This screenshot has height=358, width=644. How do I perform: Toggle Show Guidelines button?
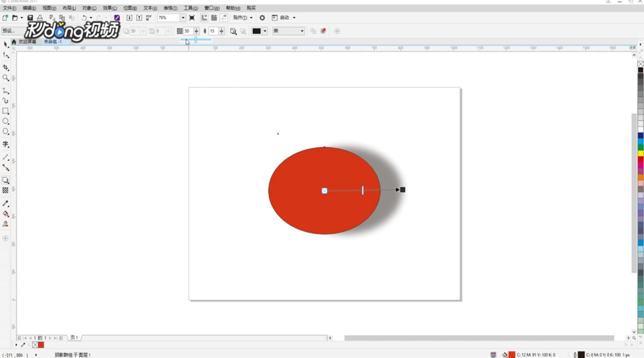pyautogui.click(x=223, y=18)
